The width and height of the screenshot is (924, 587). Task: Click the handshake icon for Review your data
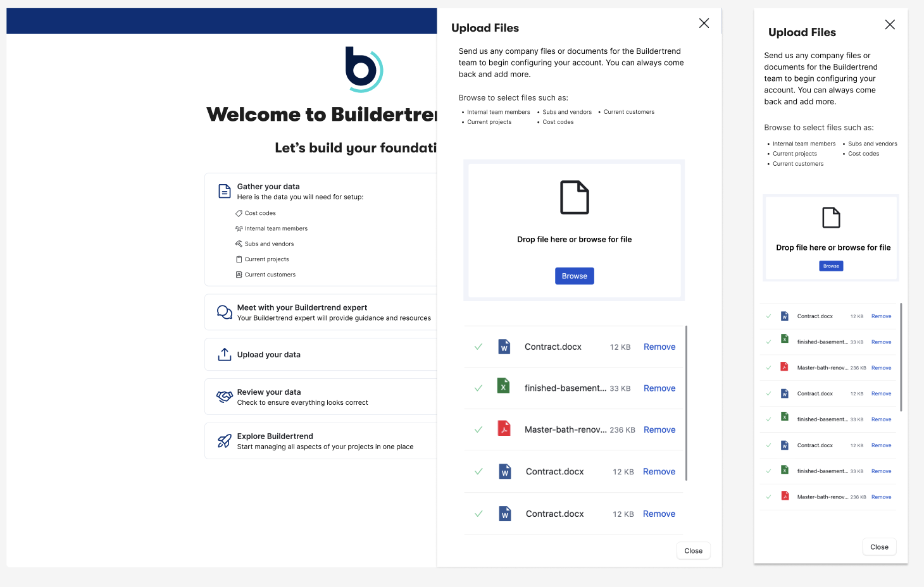tap(224, 397)
